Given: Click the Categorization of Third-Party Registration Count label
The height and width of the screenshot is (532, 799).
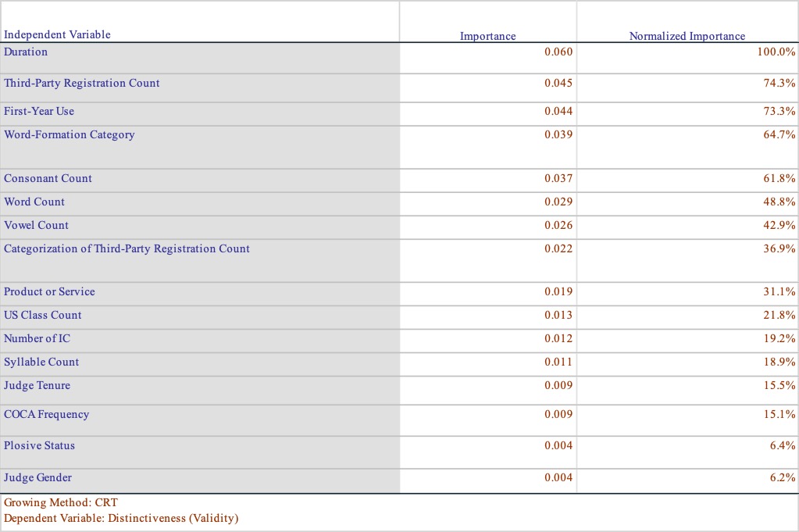Looking at the screenshot, I should pyautogui.click(x=127, y=249).
